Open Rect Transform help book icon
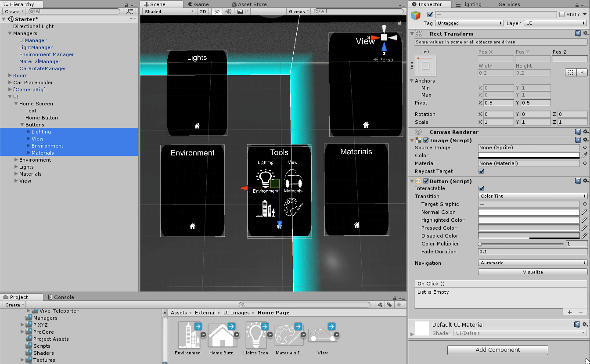Image resolution: width=590 pixels, height=364 pixels. click(x=578, y=33)
